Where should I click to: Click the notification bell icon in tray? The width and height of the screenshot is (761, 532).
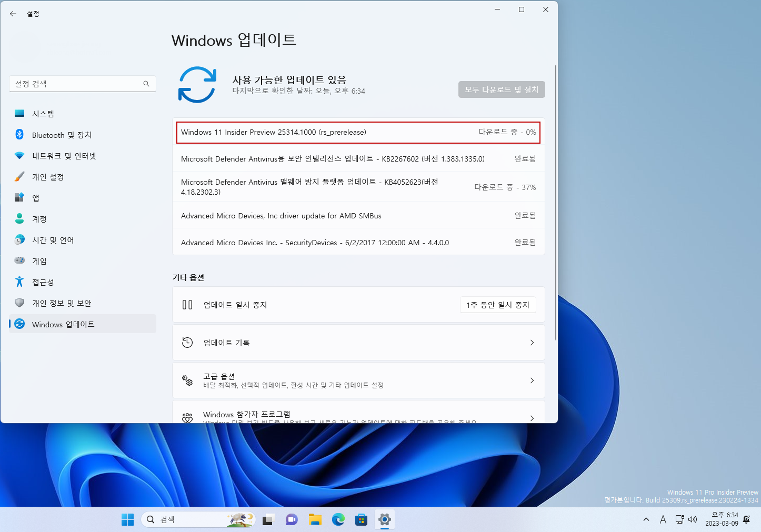point(746,519)
